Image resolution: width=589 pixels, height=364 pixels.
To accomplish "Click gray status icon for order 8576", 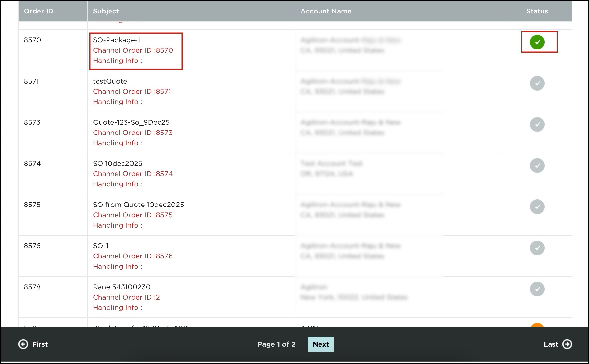I will (x=537, y=248).
